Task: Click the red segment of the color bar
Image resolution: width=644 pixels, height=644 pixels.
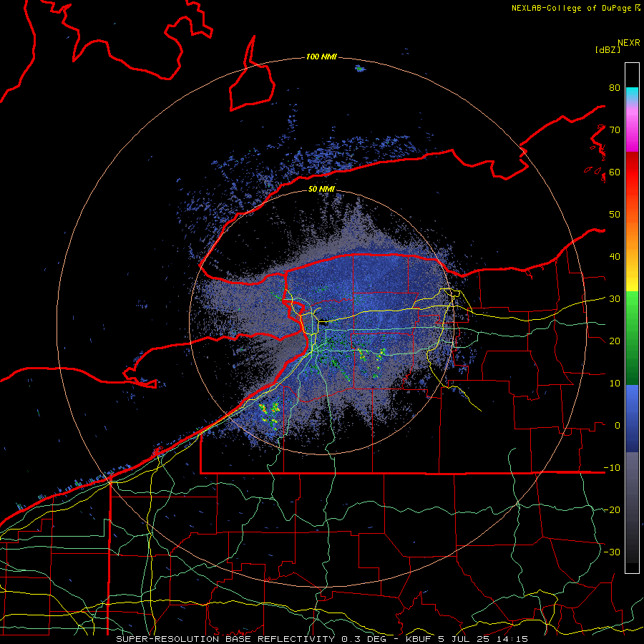Action: (632, 172)
